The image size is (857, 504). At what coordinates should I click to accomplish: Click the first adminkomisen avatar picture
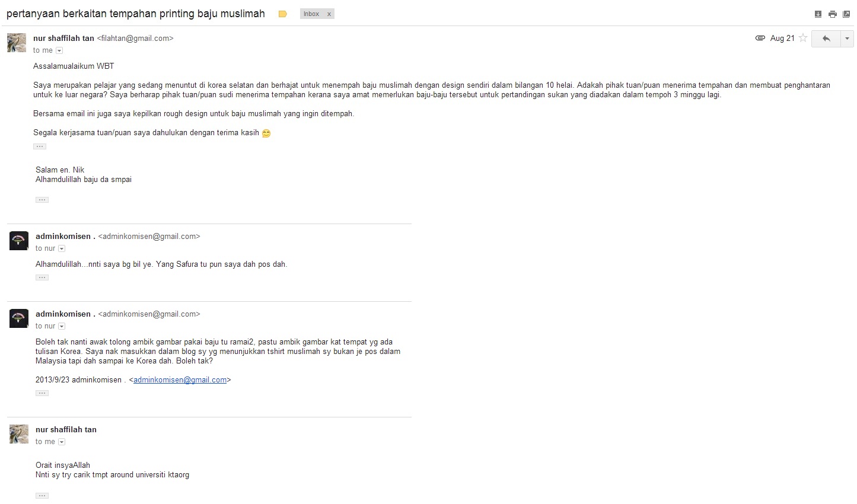(x=19, y=241)
